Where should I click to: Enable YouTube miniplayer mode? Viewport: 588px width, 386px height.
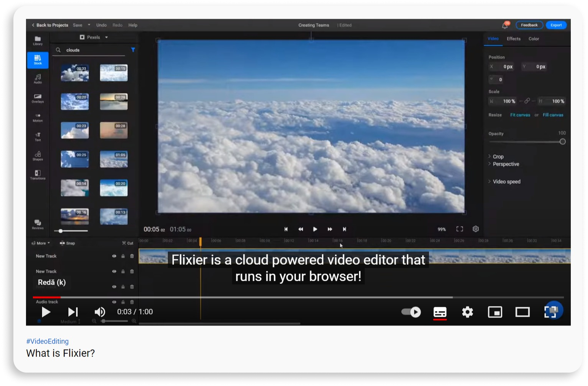point(495,312)
